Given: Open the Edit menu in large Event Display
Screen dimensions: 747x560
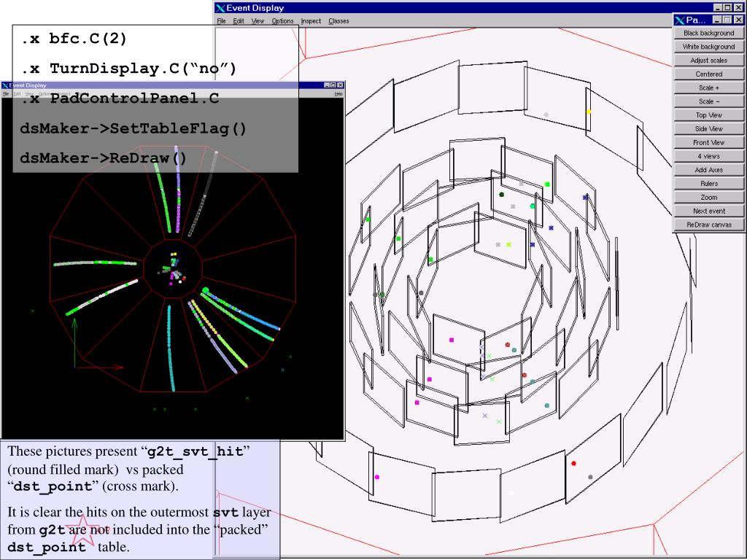Looking at the screenshot, I should (239, 21).
